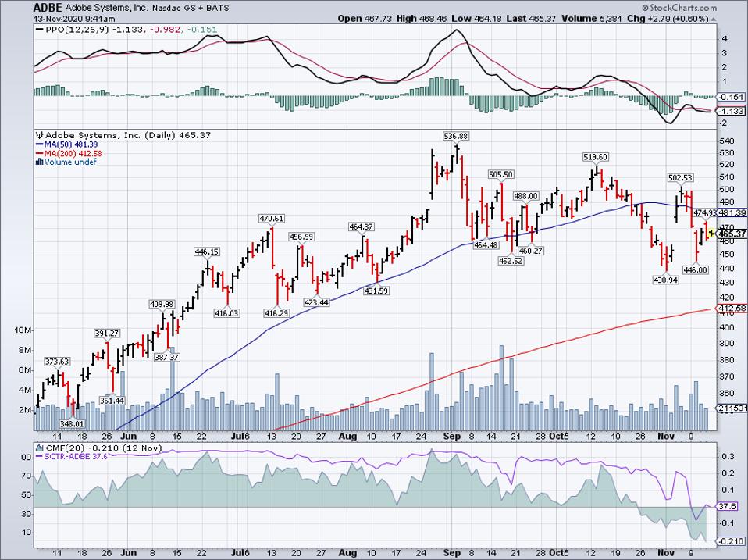Viewport: 748px width, 560px height.
Task: Click the 416.29 low price label
Action: point(276,313)
